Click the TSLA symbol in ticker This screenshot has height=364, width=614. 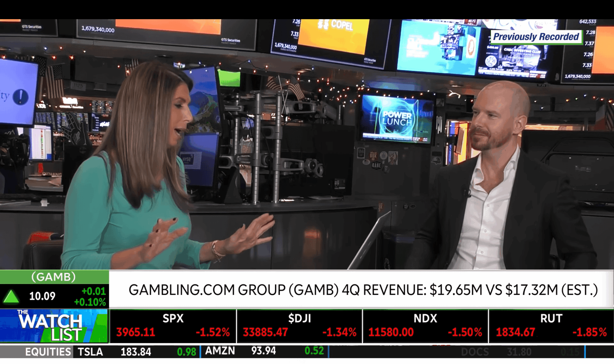click(x=90, y=352)
